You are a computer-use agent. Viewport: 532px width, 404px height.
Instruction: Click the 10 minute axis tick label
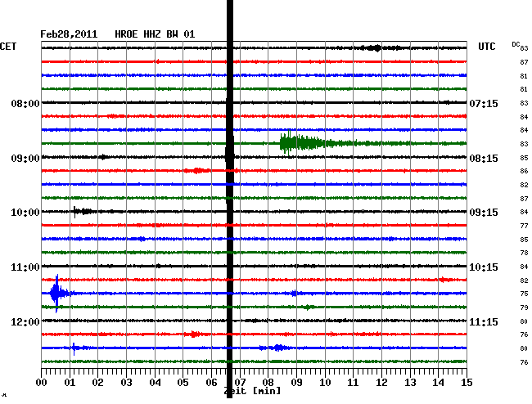[x=325, y=383]
